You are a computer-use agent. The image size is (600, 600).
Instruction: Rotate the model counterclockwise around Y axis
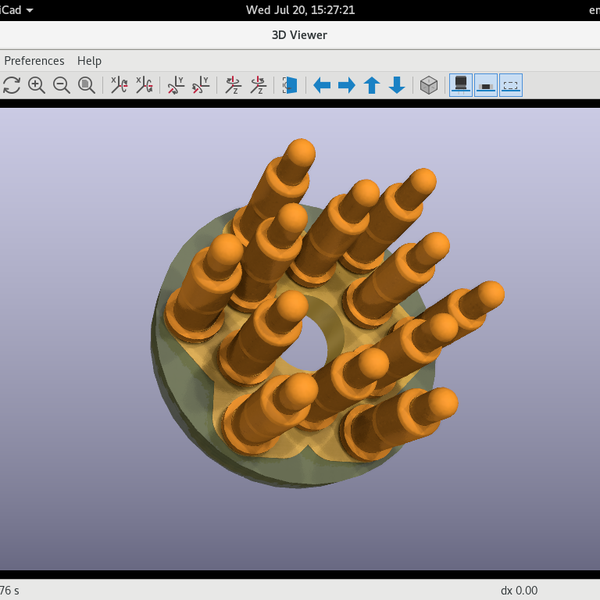pyautogui.click(x=201, y=85)
